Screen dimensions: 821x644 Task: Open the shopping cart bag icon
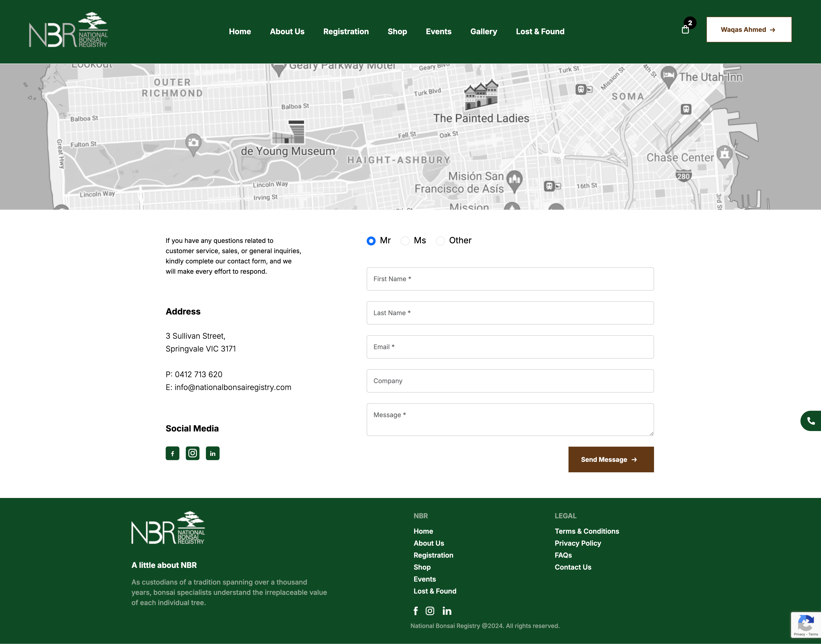pyautogui.click(x=685, y=30)
